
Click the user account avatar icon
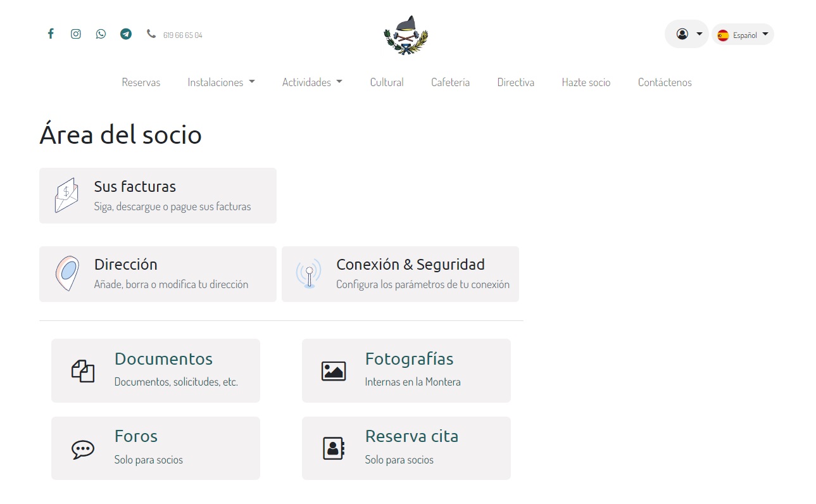[682, 34]
